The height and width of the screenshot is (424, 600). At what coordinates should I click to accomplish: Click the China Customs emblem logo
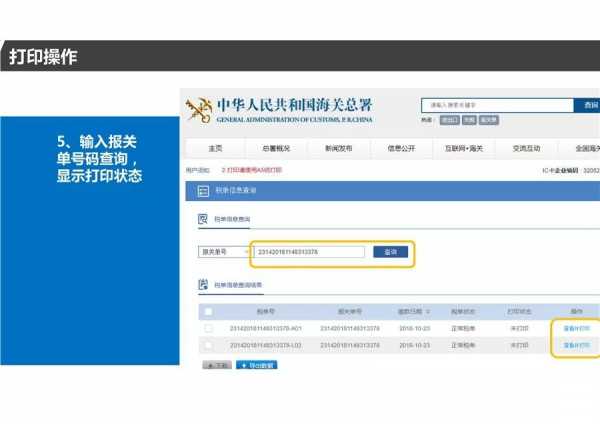(200, 109)
